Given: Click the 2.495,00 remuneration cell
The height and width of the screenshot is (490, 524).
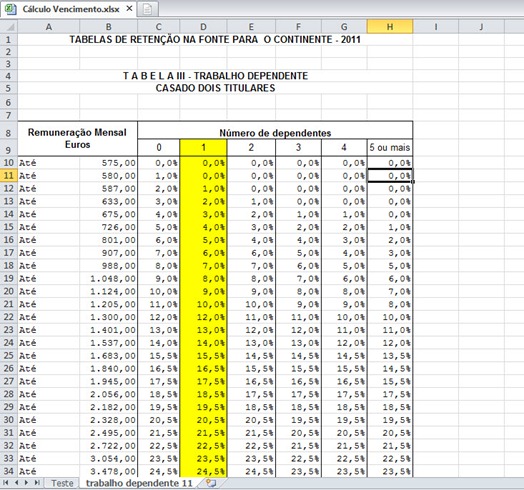Looking at the screenshot, I should pyautogui.click(x=109, y=433).
